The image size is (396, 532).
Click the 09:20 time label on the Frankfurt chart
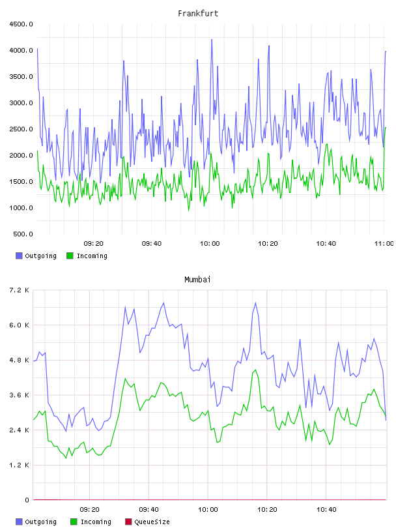coord(93,244)
